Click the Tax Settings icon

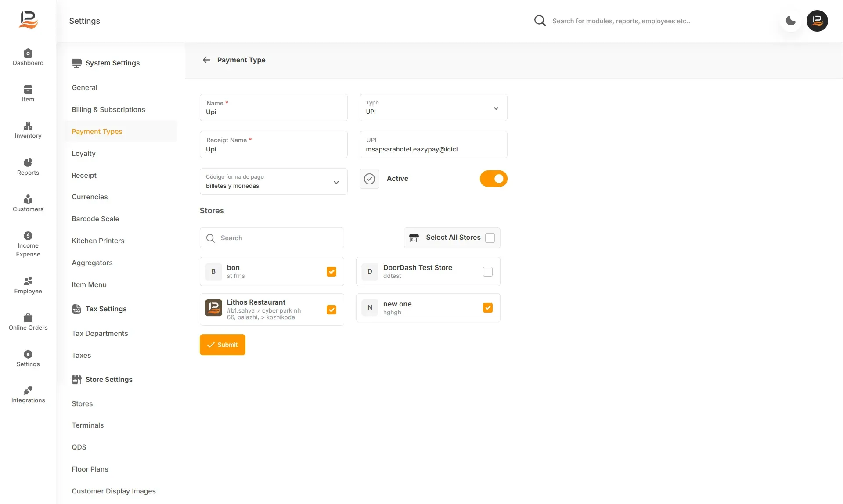(76, 309)
